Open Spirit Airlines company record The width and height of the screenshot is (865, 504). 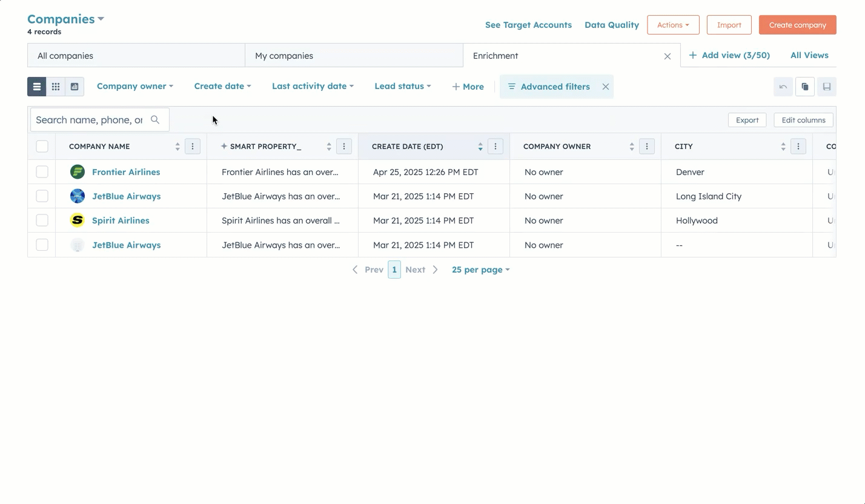click(x=121, y=220)
